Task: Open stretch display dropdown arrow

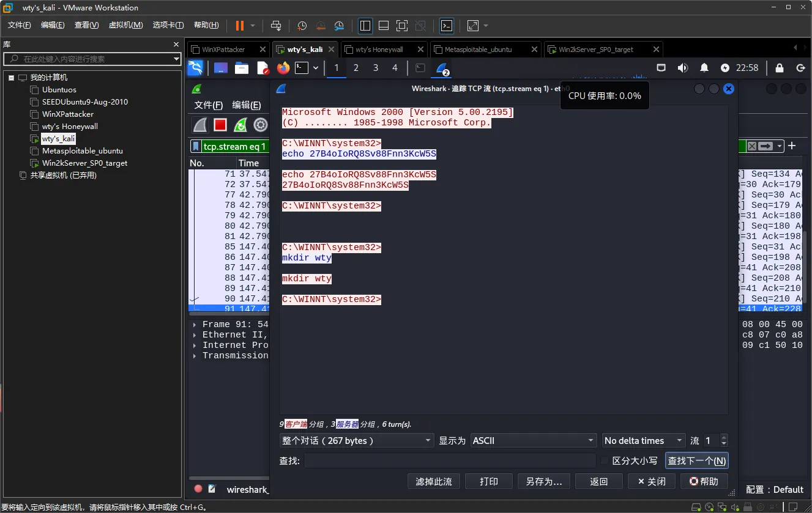Action: click(x=486, y=26)
